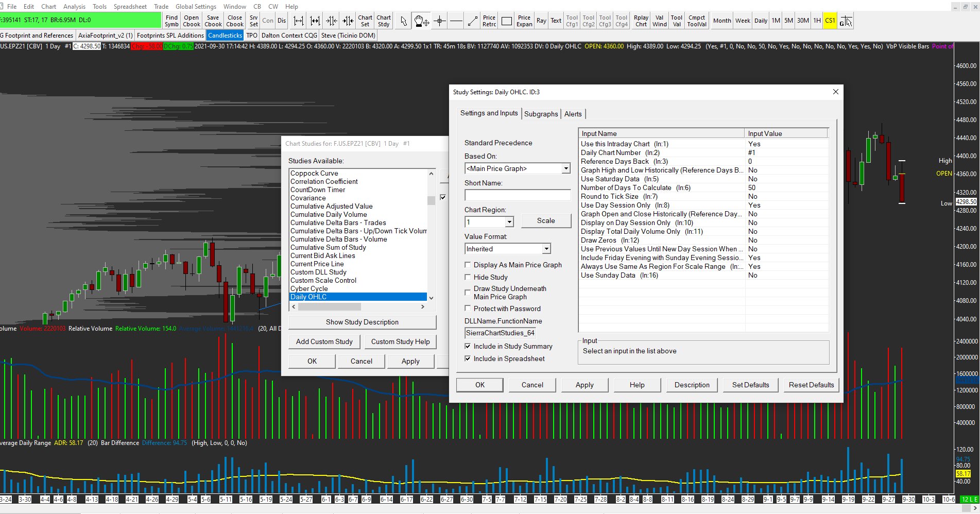Check the Hide Study checkbox
Viewport: 980px width, 514px height.
pyautogui.click(x=468, y=277)
